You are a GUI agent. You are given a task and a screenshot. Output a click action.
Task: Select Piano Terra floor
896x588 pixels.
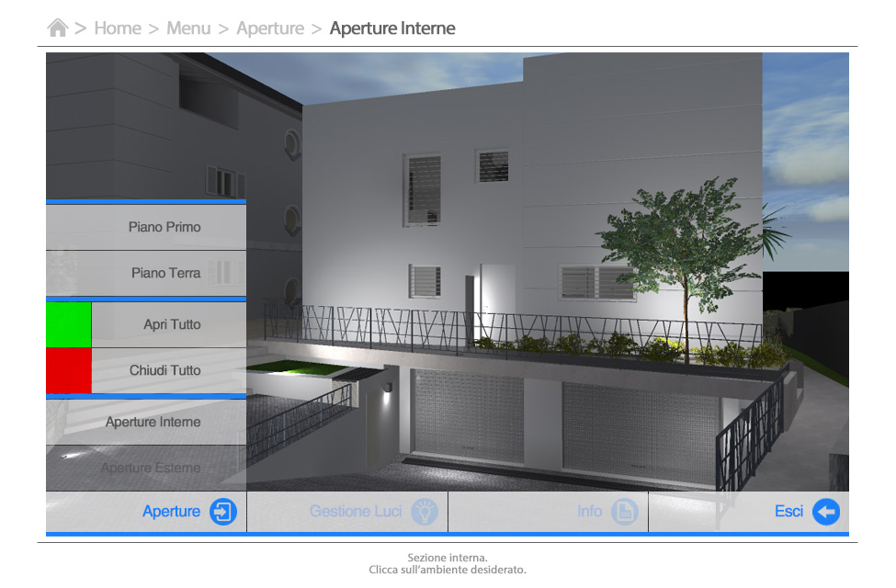165,273
